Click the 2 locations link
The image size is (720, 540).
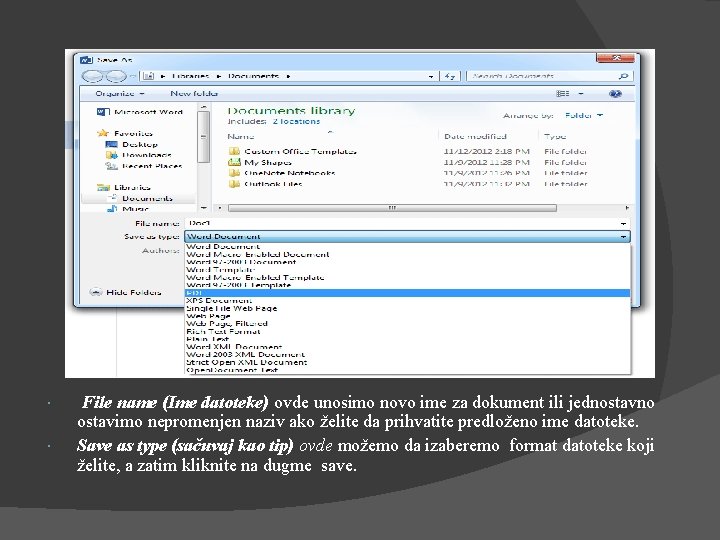296,121
